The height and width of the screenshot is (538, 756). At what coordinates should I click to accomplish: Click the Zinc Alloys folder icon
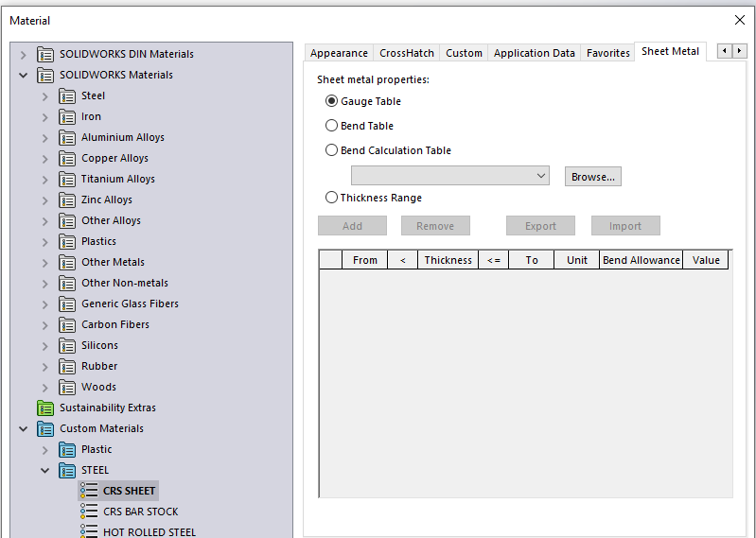tap(67, 200)
